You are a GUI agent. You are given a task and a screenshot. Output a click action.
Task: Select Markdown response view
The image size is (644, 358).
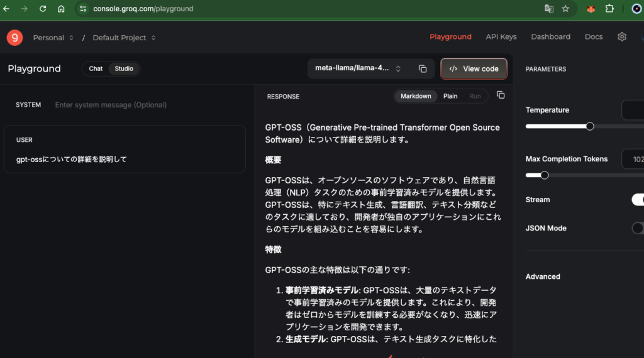[416, 96]
